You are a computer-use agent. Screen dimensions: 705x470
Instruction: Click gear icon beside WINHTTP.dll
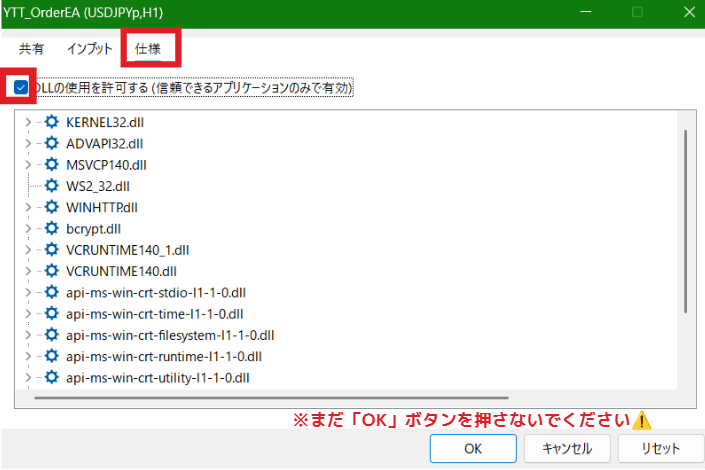click(x=52, y=207)
